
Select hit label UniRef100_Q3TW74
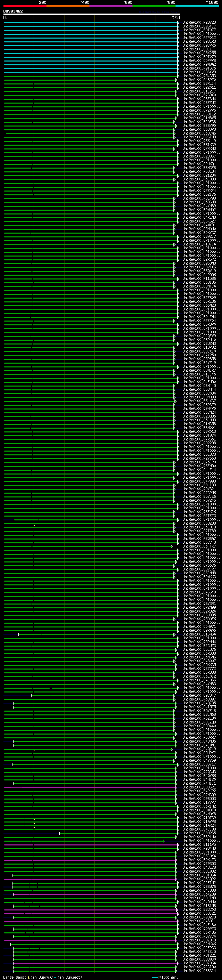point(199,435)
